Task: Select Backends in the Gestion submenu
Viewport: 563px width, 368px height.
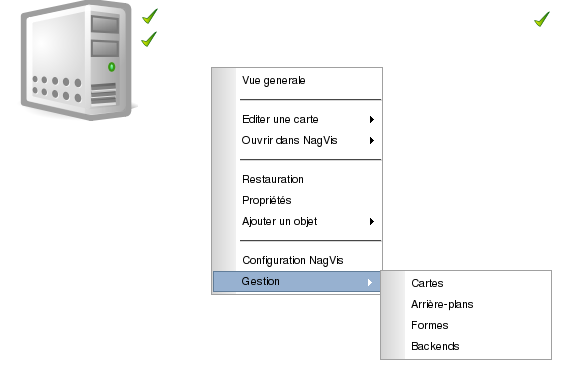Action: coord(435,346)
